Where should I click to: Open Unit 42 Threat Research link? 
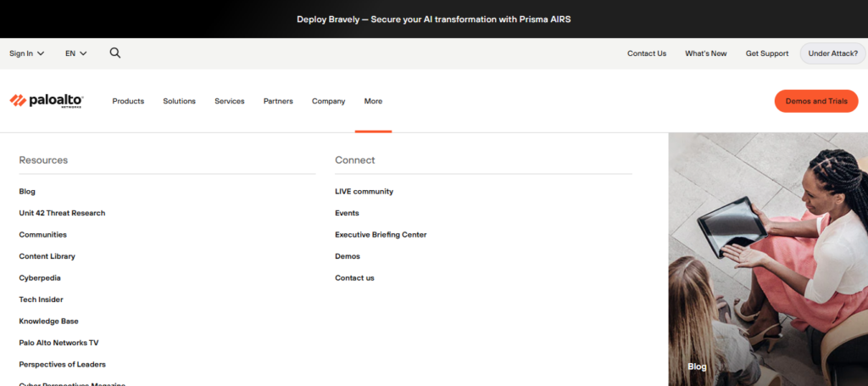pos(62,213)
